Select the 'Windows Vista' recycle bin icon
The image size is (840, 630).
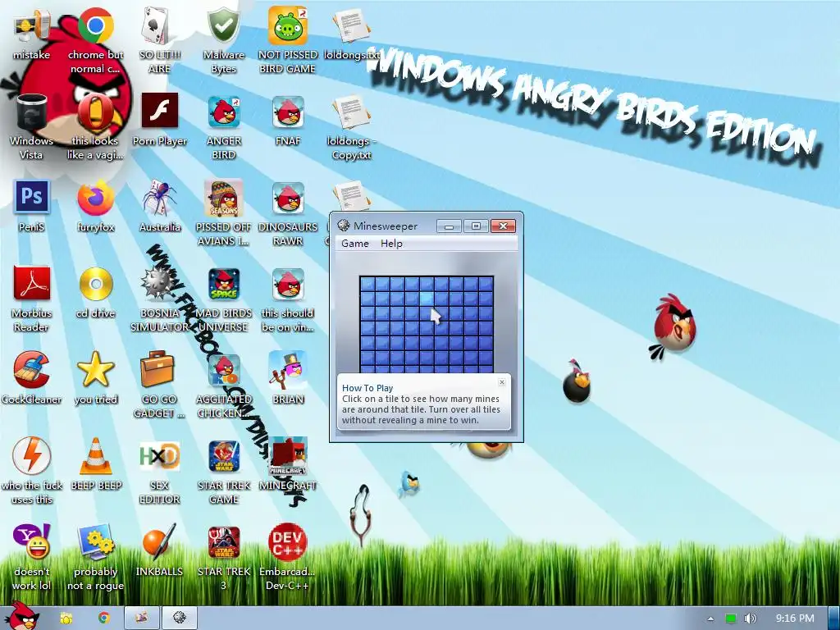pos(32,112)
